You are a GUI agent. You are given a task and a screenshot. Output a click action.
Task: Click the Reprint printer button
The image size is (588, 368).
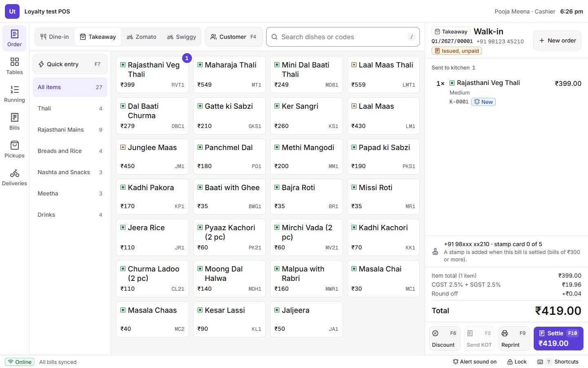[514, 339]
